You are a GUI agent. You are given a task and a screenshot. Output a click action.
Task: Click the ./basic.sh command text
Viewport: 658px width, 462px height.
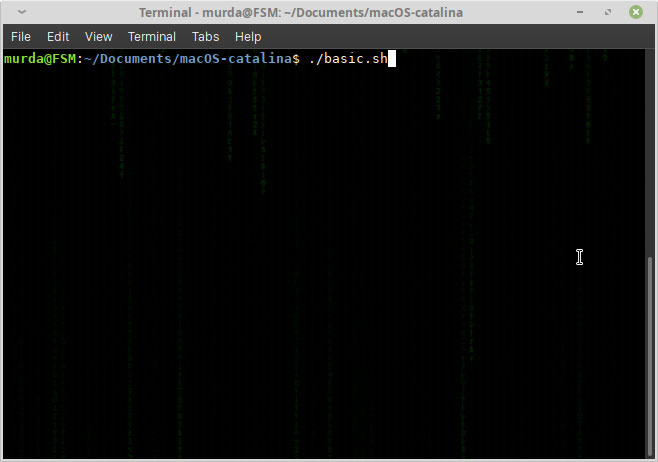[347, 59]
